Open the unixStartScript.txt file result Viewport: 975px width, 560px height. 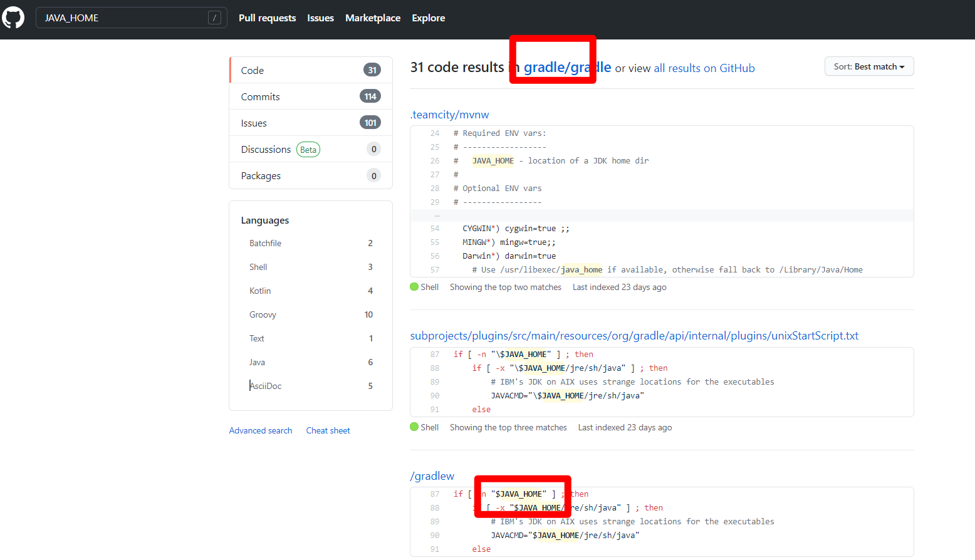(634, 336)
